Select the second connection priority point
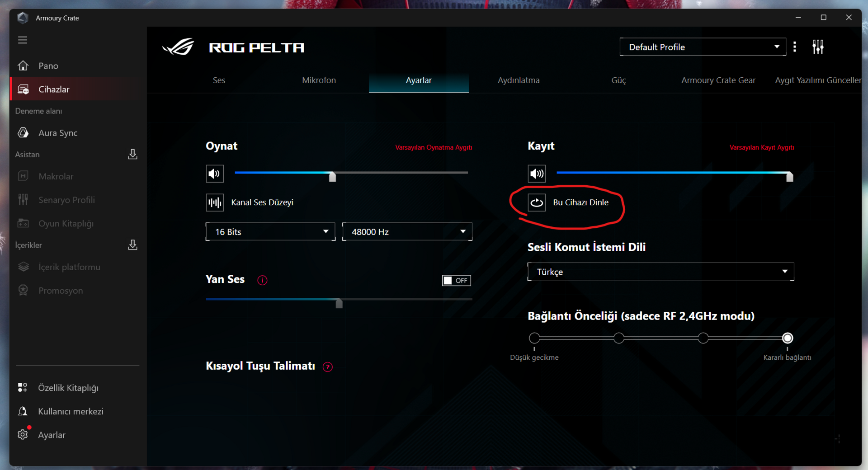The height and width of the screenshot is (470, 868). tap(619, 338)
